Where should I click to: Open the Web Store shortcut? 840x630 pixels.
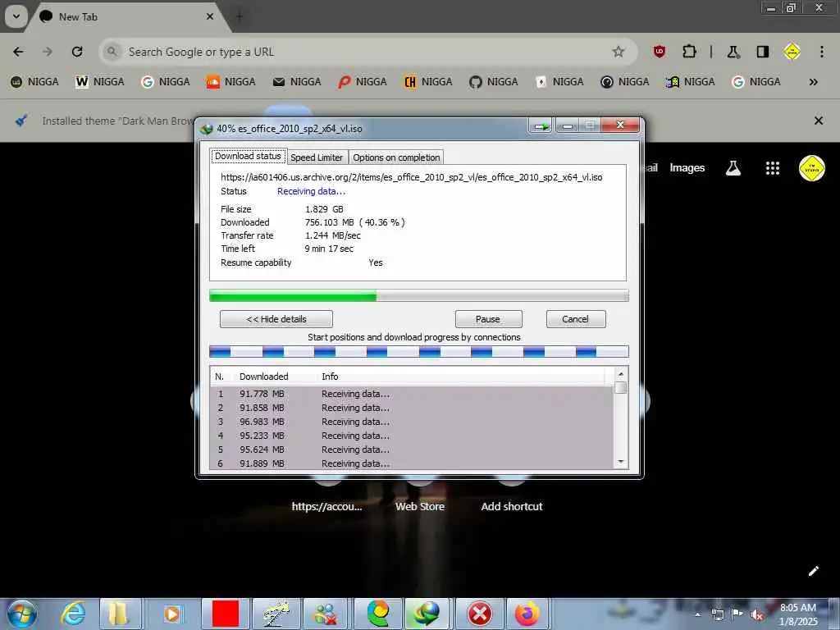[420, 506]
